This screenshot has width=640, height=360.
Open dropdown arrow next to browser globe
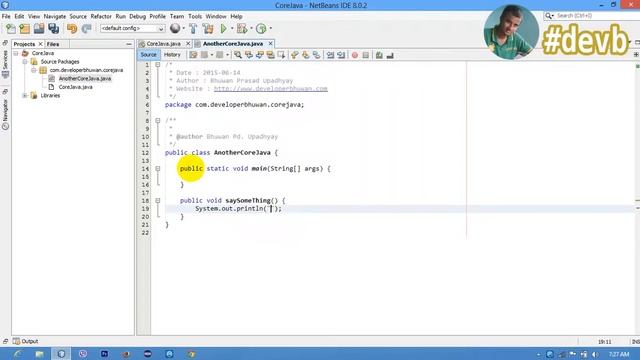click(184, 28)
